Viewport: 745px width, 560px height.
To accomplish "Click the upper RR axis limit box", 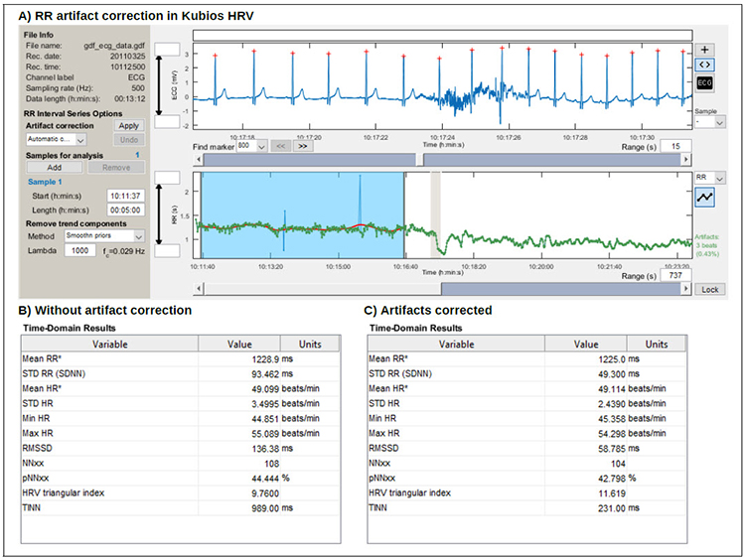I will point(167,178).
